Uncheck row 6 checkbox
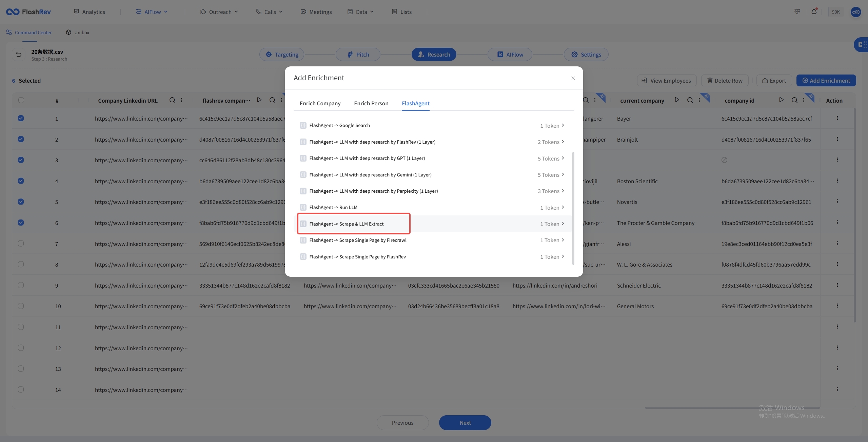This screenshot has width=868, height=442. (x=21, y=223)
